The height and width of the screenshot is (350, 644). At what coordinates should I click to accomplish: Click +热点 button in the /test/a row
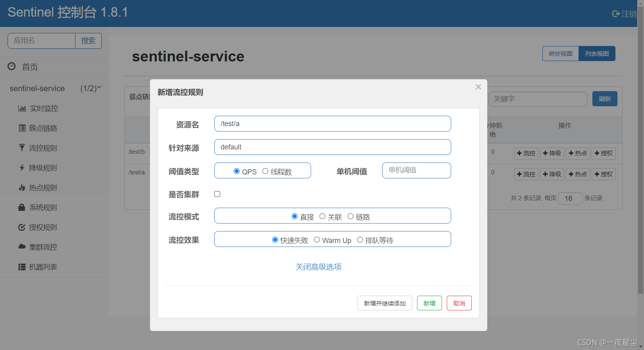pos(578,174)
